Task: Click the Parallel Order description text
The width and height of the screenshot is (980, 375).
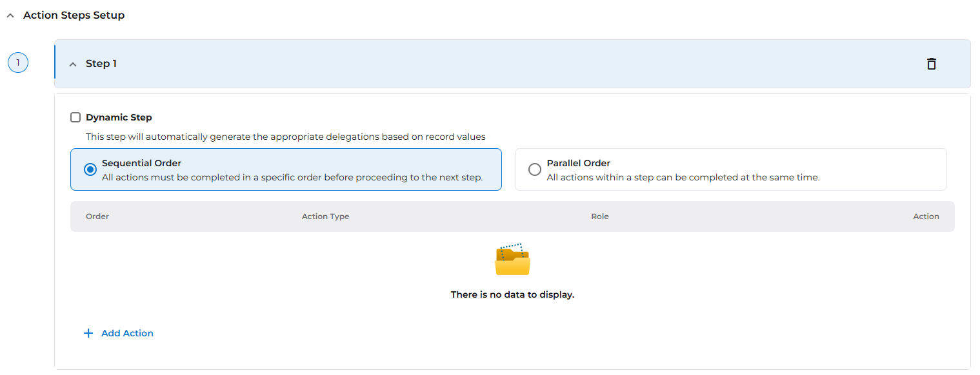Action: (683, 178)
